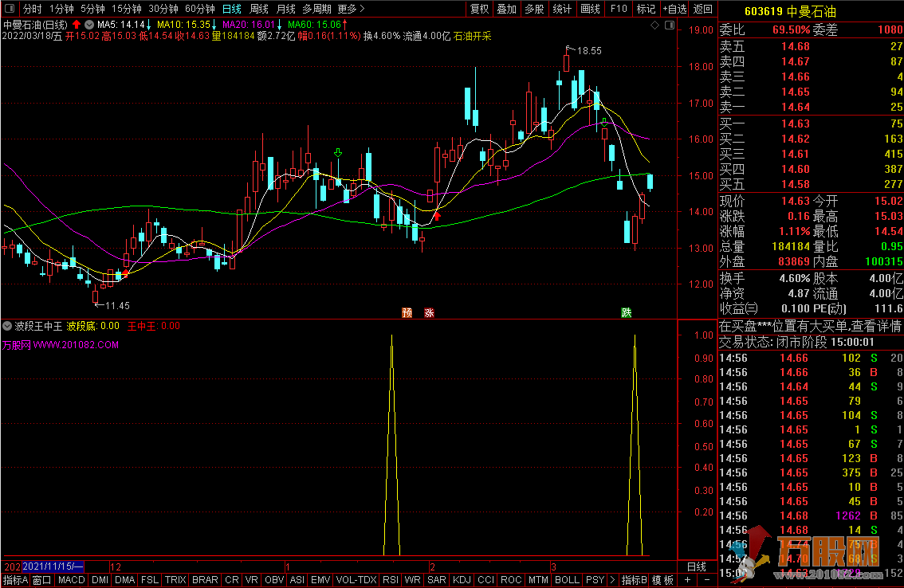
Task: Click the red up arrow beside 中曼石油(日线)
Action: 77,25
